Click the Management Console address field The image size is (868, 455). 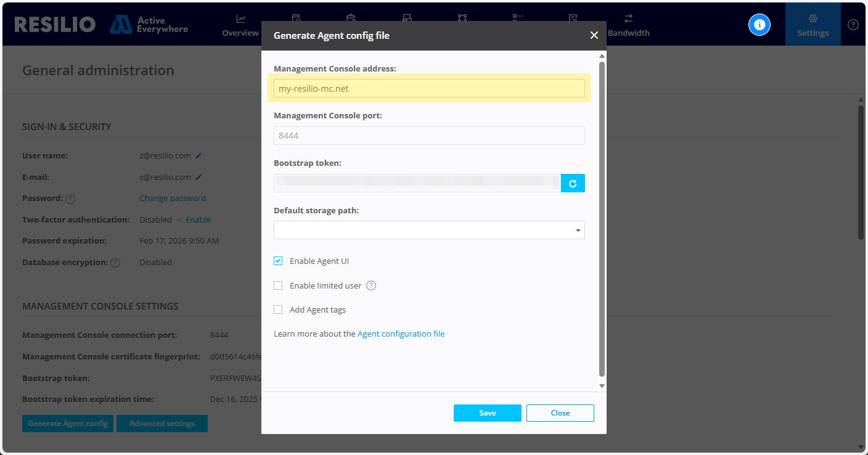[x=429, y=88]
